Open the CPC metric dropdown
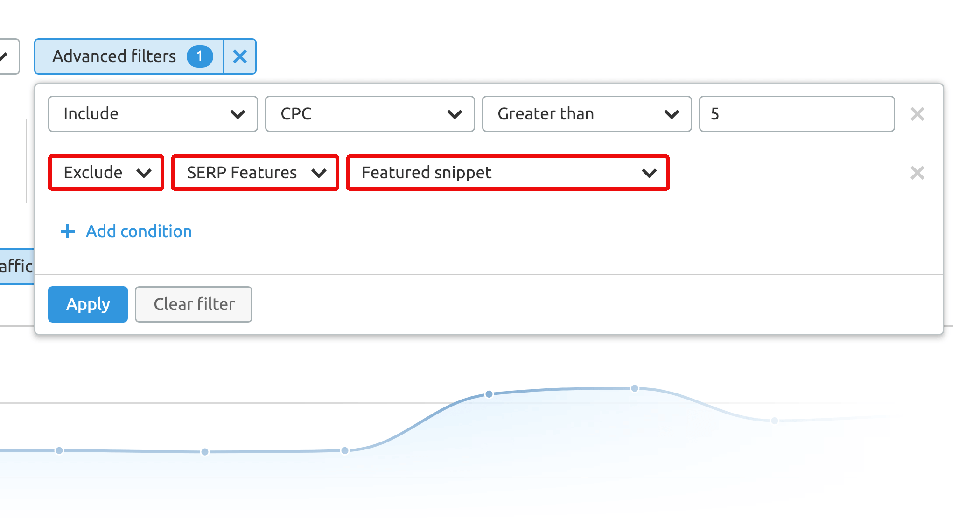This screenshot has height=519, width=980. click(370, 114)
